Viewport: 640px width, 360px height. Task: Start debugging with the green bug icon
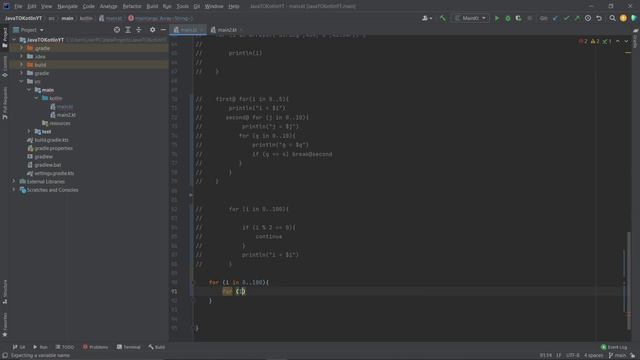pos(508,18)
